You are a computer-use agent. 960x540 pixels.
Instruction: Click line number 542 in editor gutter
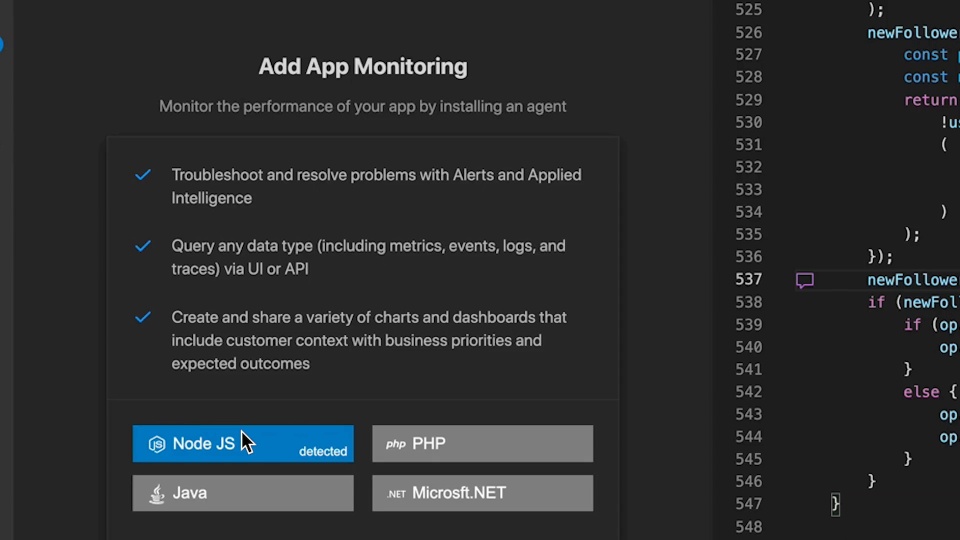click(x=748, y=392)
